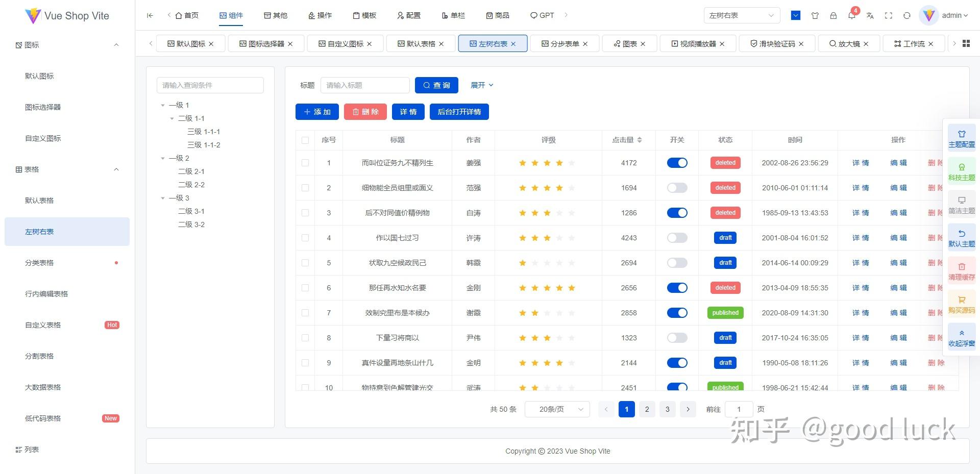Toggle fullscreen with the expand icon
Image resolution: width=980 pixels, height=474 pixels.
[x=888, y=16]
